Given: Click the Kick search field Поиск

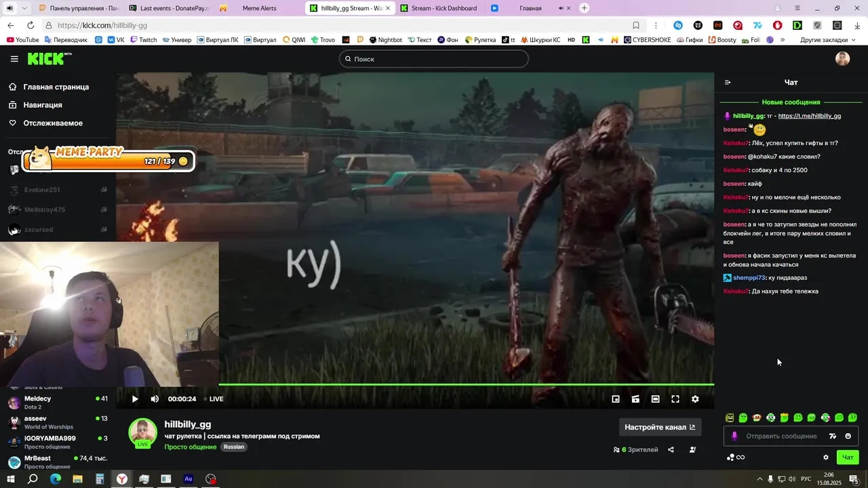Looking at the screenshot, I should 434,59.
